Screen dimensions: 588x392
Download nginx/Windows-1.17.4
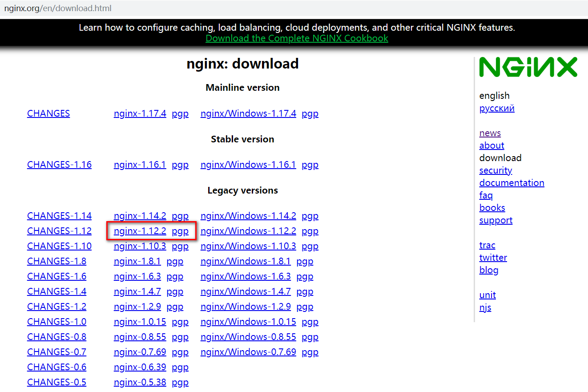pyautogui.click(x=248, y=113)
